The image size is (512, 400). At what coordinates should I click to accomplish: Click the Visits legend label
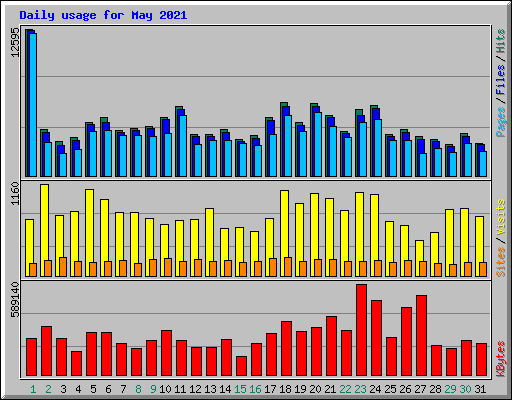pyautogui.click(x=501, y=218)
